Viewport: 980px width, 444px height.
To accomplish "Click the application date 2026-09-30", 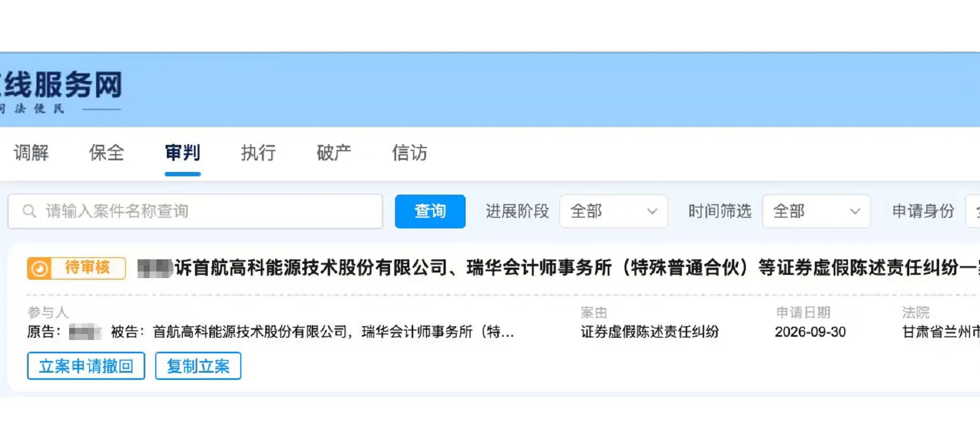I will [810, 332].
